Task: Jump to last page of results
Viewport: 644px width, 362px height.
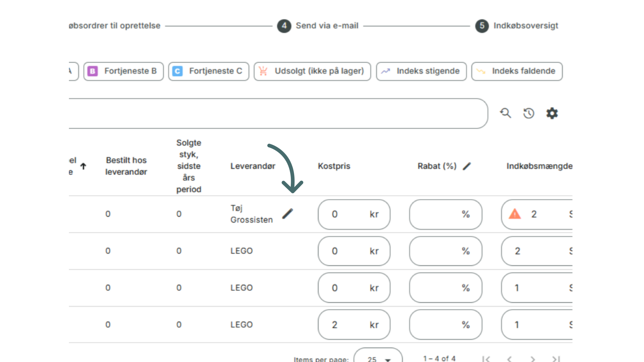Action: pos(556,359)
